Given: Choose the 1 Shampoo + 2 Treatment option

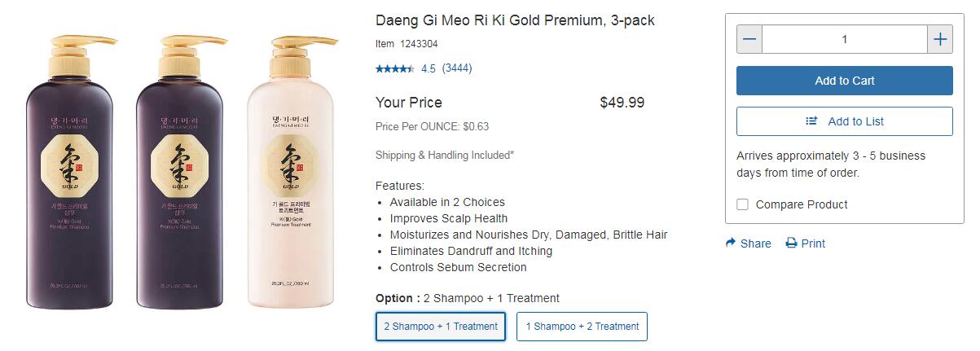Looking at the screenshot, I should click(582, 327).
